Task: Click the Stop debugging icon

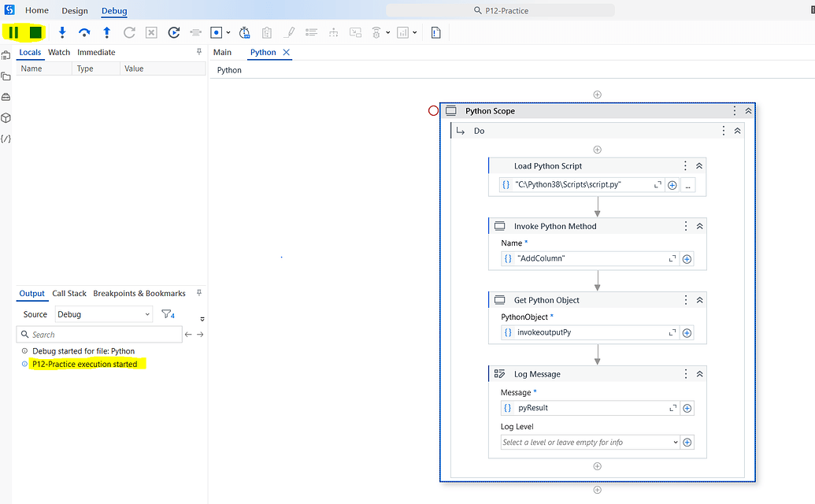Action: 35,32
